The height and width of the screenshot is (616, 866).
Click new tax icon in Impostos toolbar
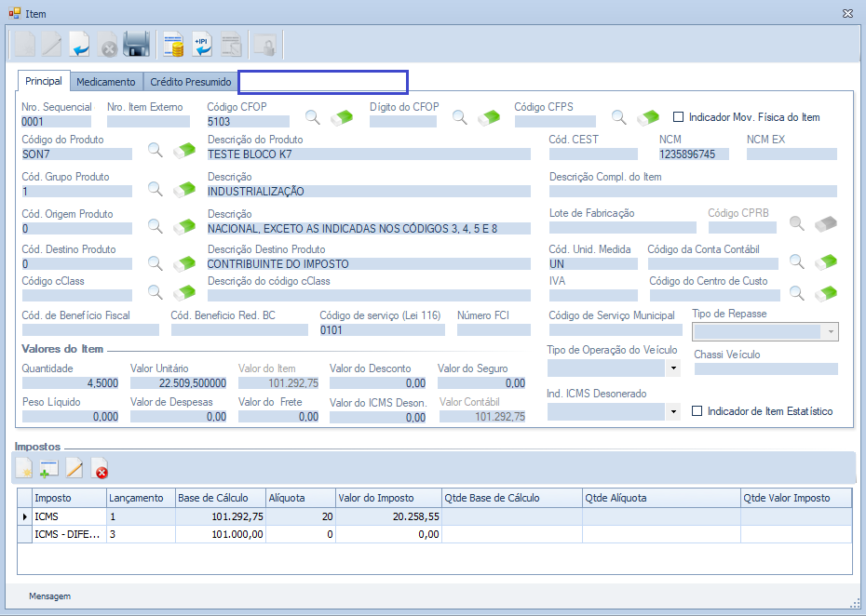pyautogui.click(x=24, y=469)
